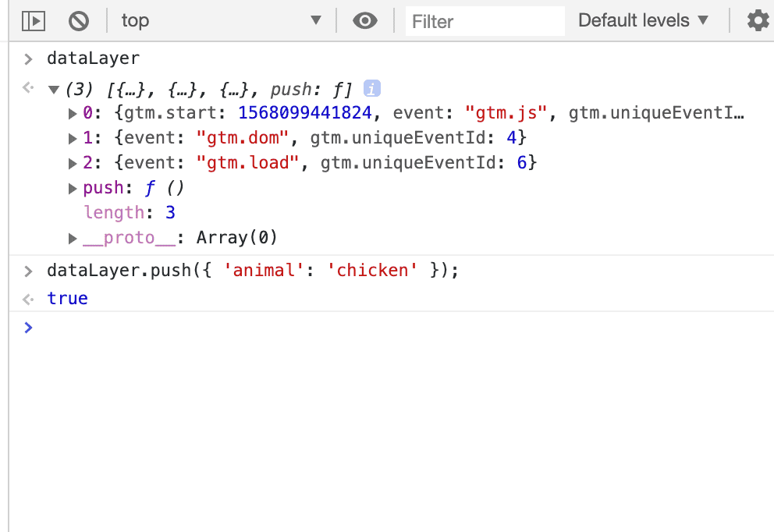Click into the Filter input field
Image resolution: width=774 pixels, height=532 pixels.
coord(485,21)
